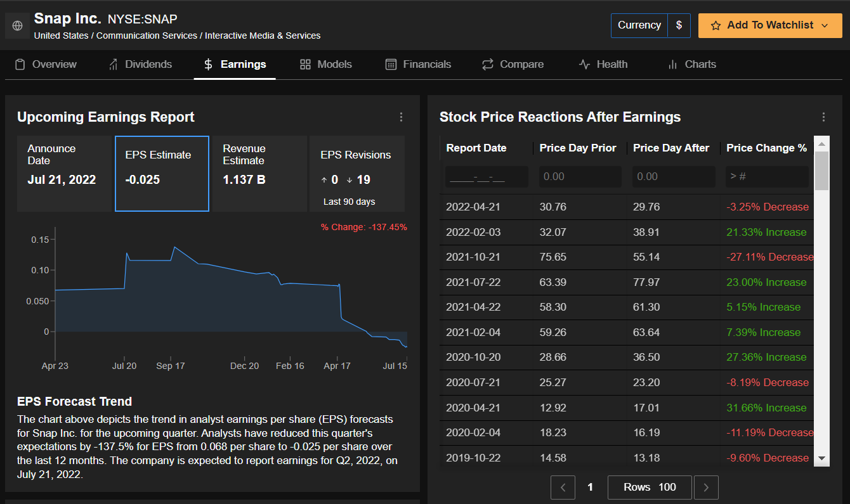Click the downward revisions arrow icon
The image size is (850, 504).
(349, 180)
